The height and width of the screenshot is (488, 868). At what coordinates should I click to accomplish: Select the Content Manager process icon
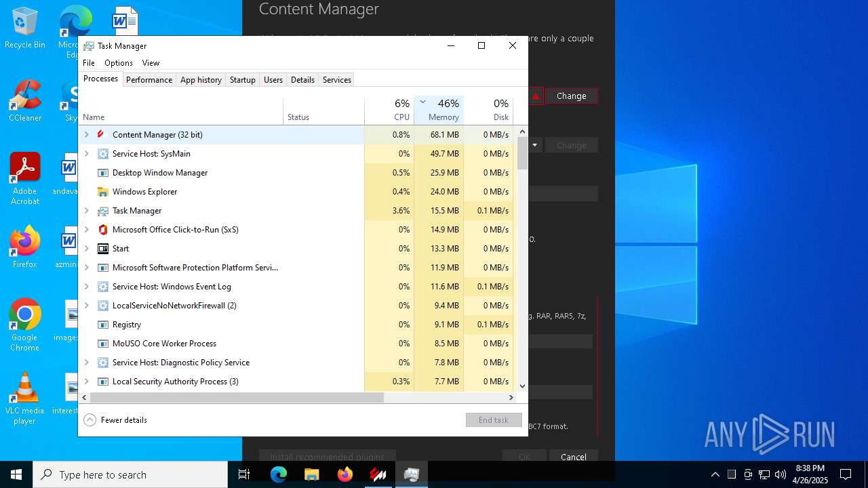point(102,134)
